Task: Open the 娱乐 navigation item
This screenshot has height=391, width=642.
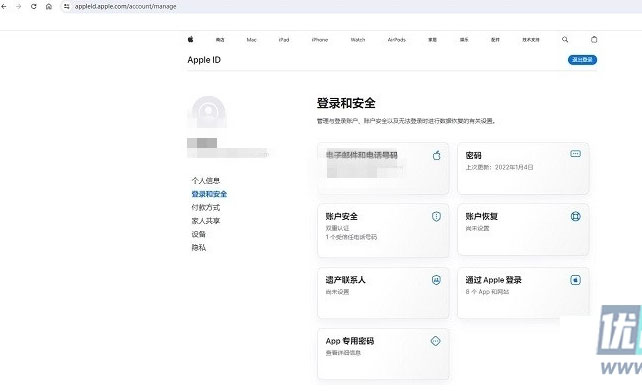Action: pos(464,40)
